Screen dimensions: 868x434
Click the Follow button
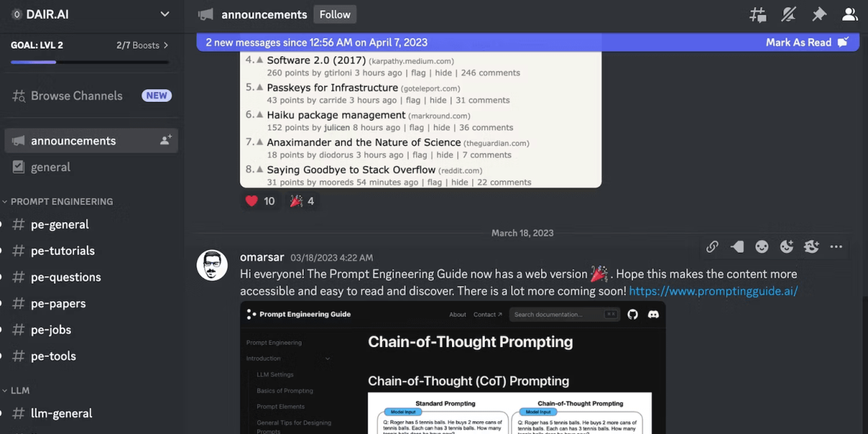(x=335, y=14)
